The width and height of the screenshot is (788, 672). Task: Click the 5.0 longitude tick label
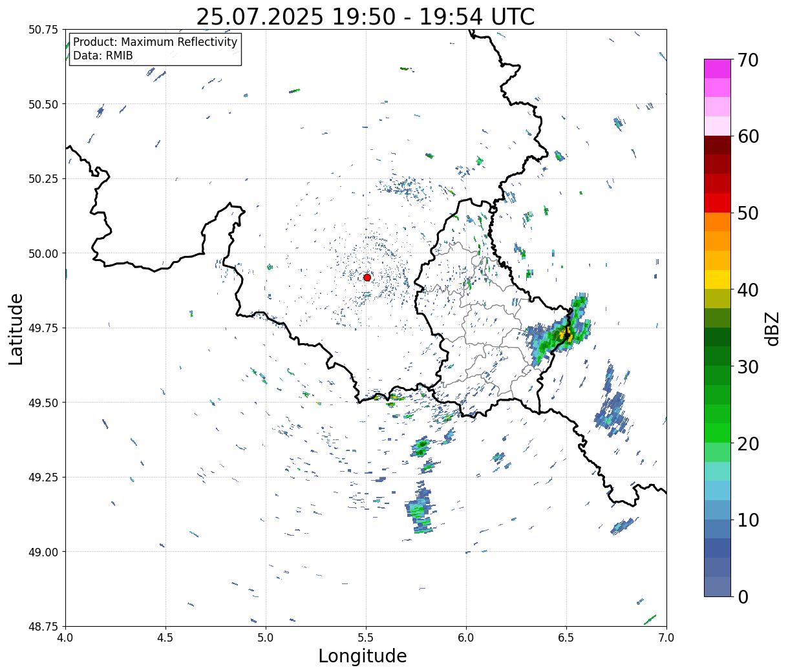pos(266,637)
